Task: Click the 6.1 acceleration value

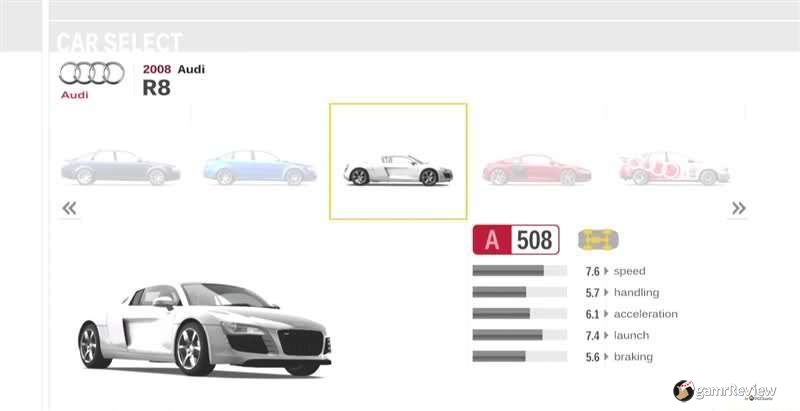Action: coord(592,314)
